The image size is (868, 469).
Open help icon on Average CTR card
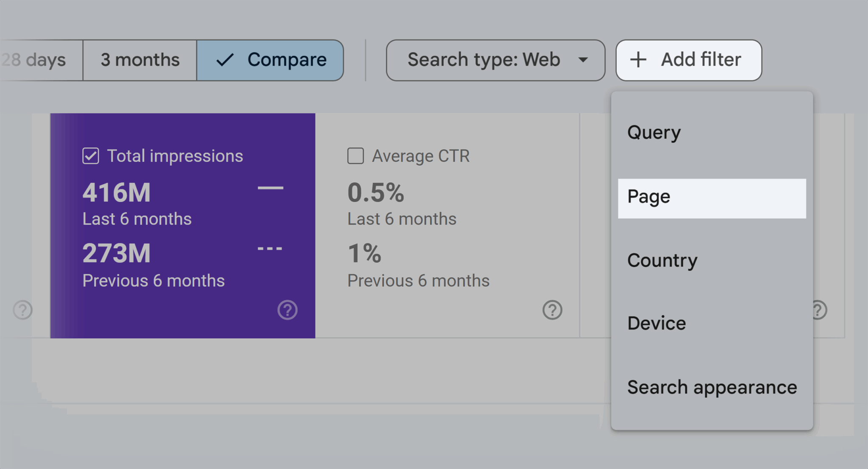click(552, 310)
